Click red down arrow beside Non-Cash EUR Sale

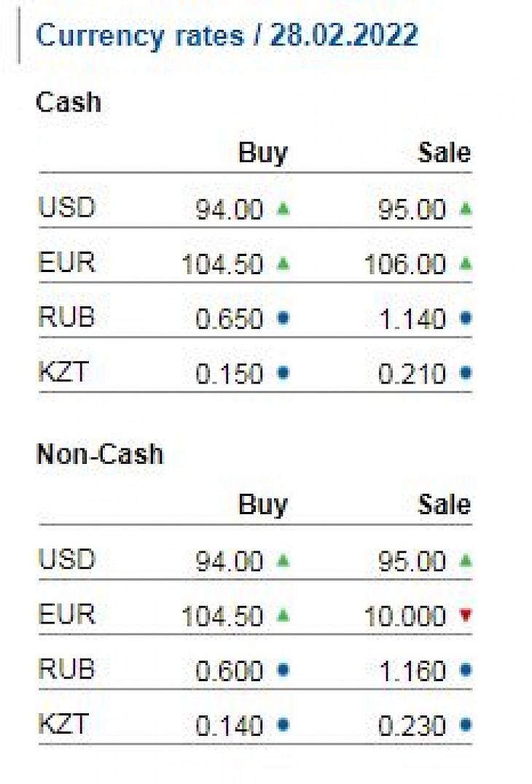tap(466, 615)
